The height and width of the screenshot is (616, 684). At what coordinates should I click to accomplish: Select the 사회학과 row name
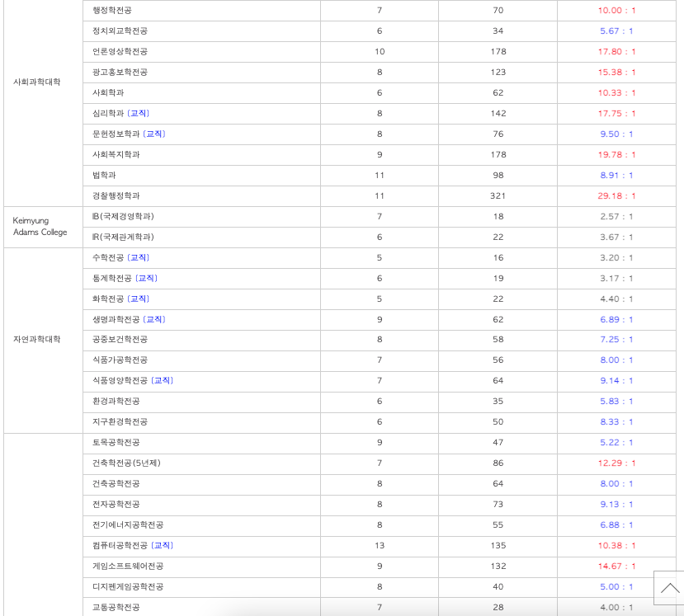(108, 92)
